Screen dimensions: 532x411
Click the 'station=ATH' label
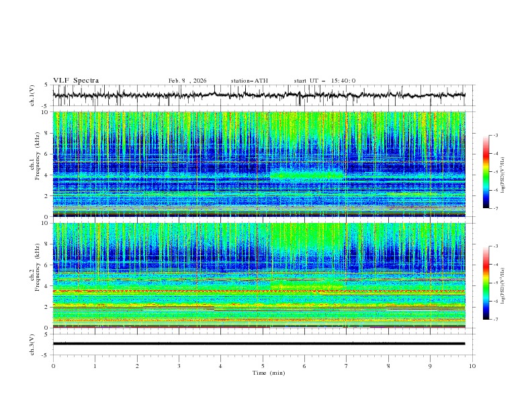pyautogui.click(x=249, y=81)
